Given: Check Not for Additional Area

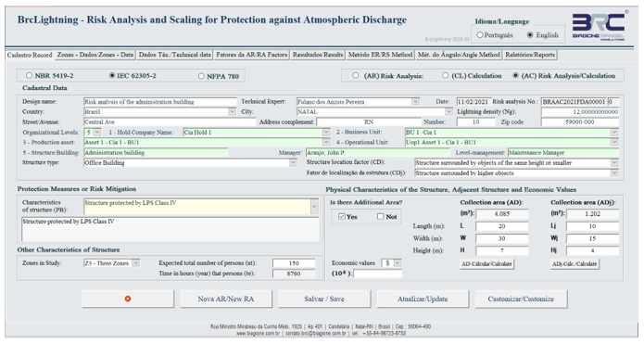Looking at the screenshot, I should [x=380, y=217].
